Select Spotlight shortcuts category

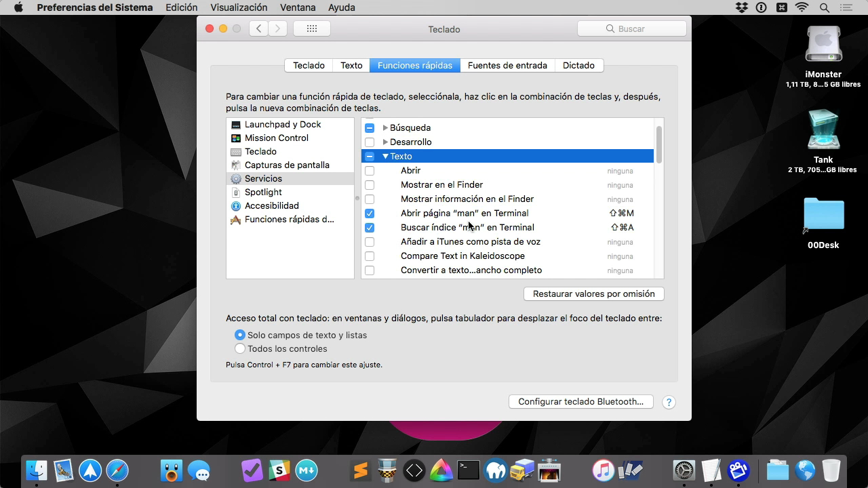pos(290,192)
